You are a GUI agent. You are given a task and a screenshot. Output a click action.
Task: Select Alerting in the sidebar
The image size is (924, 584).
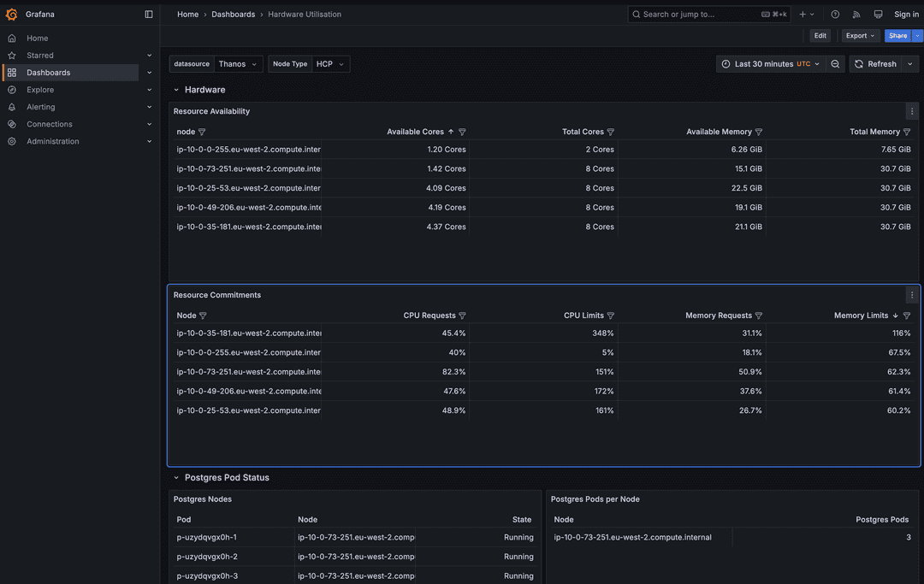click(41, 106)
